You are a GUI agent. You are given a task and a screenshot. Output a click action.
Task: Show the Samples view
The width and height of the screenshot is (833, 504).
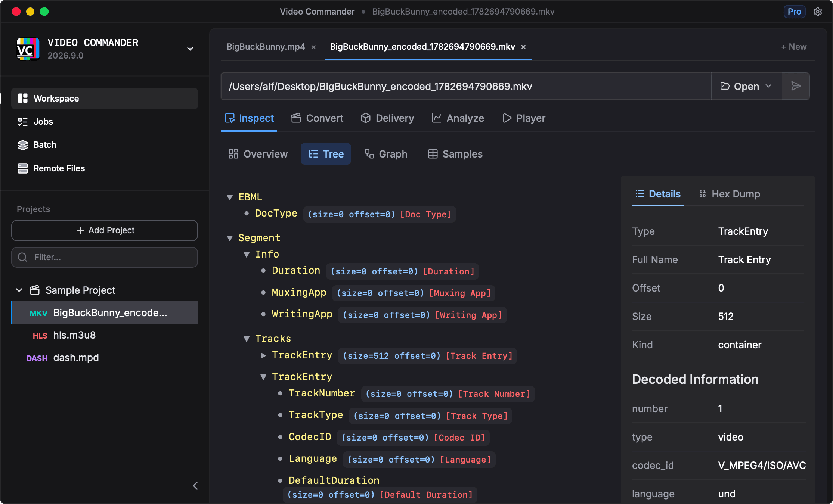tap(455, 154)
